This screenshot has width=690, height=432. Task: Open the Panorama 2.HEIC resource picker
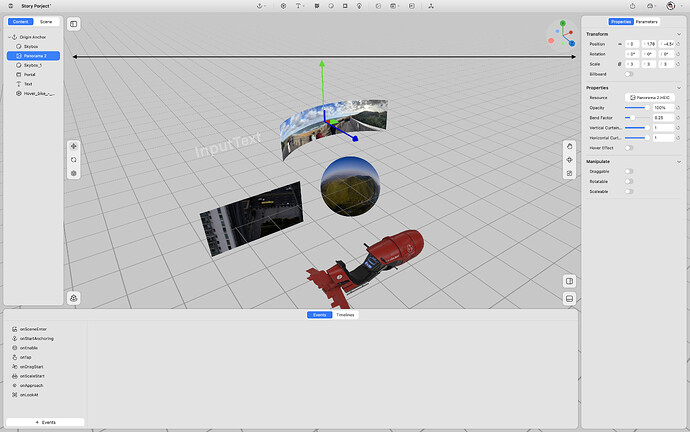click(651, 97)
